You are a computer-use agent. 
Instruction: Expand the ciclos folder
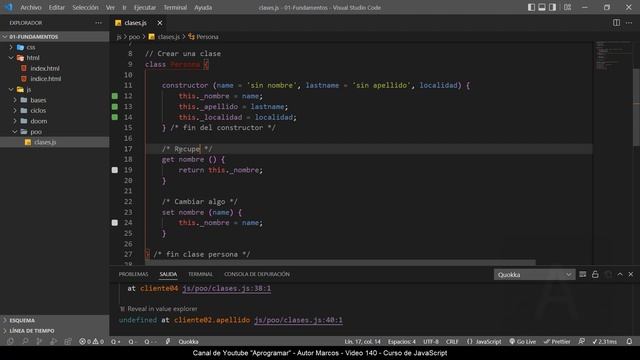pyautogui.click(x=55, y=111)
